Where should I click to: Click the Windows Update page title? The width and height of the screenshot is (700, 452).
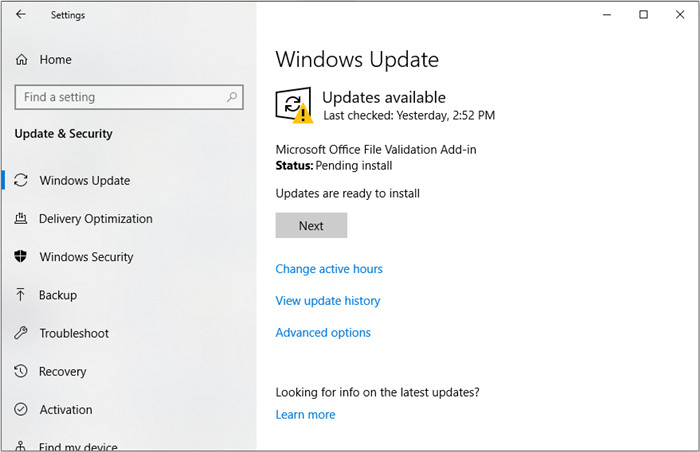point(357,59)
